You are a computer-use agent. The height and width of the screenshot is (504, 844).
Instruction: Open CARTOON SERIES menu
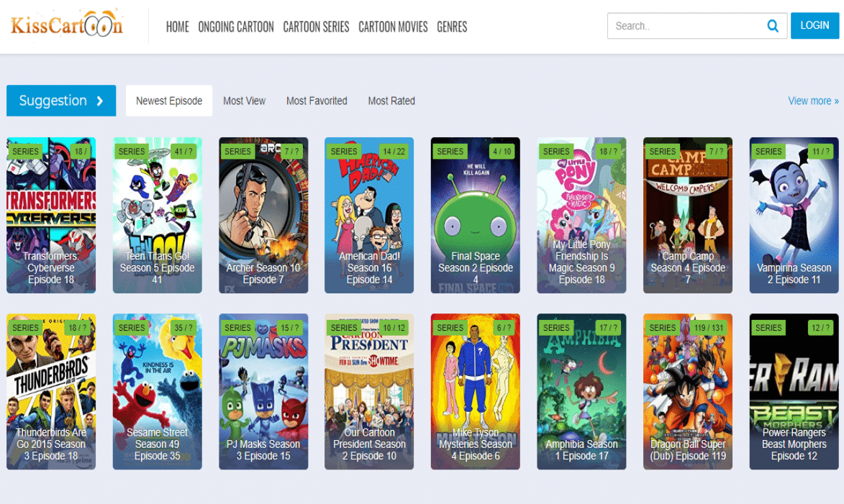[316, 27]
